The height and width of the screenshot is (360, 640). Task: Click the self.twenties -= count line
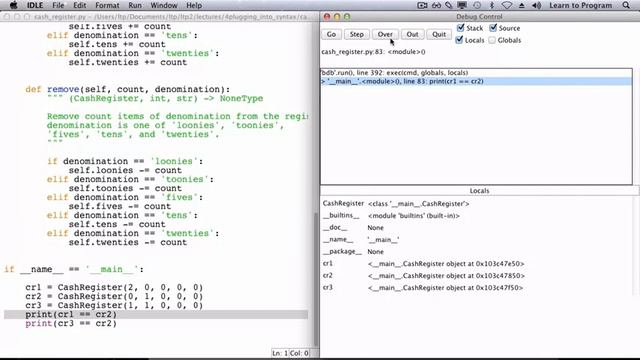[128, 242]
